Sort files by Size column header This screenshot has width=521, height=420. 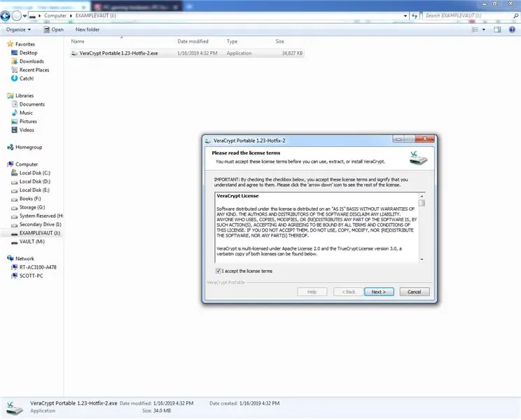pos(280,41)
